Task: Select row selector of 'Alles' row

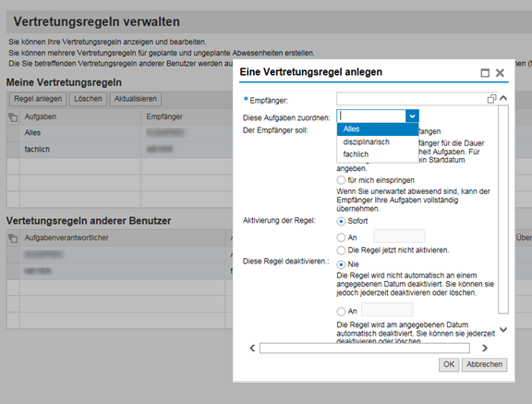Action: tap(13, 133)
